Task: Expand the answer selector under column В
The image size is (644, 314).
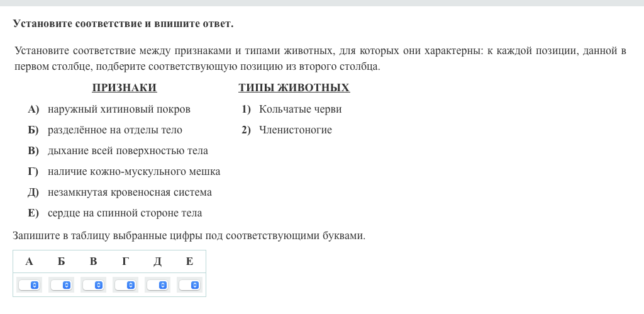Action: [94, 285]
